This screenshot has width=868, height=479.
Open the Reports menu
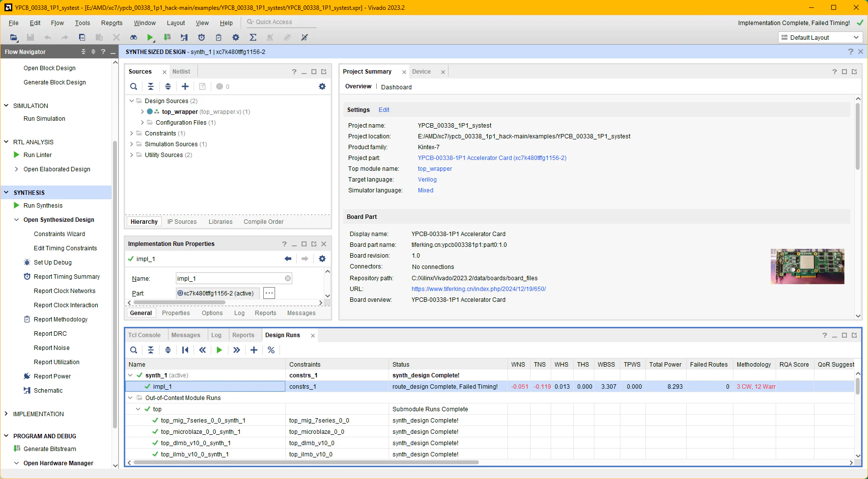pos(112,23)
